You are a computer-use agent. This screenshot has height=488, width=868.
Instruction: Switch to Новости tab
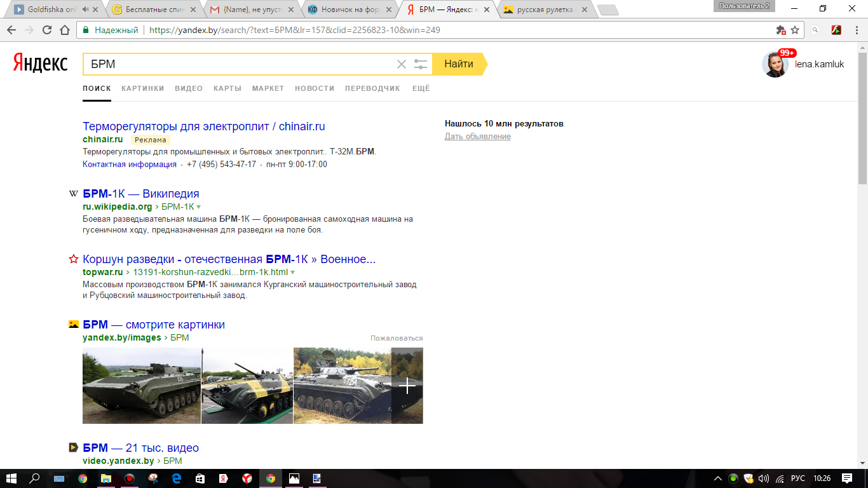[315, 88]
